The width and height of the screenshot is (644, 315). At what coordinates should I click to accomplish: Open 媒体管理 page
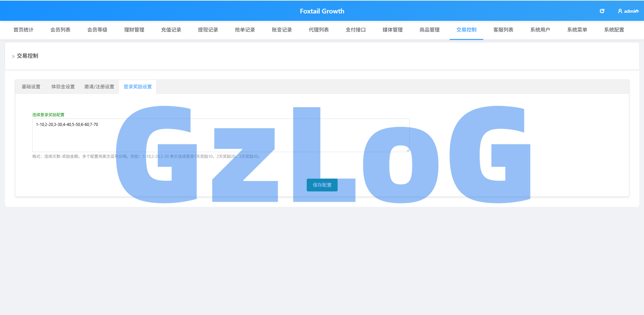(x=393, y=30)
